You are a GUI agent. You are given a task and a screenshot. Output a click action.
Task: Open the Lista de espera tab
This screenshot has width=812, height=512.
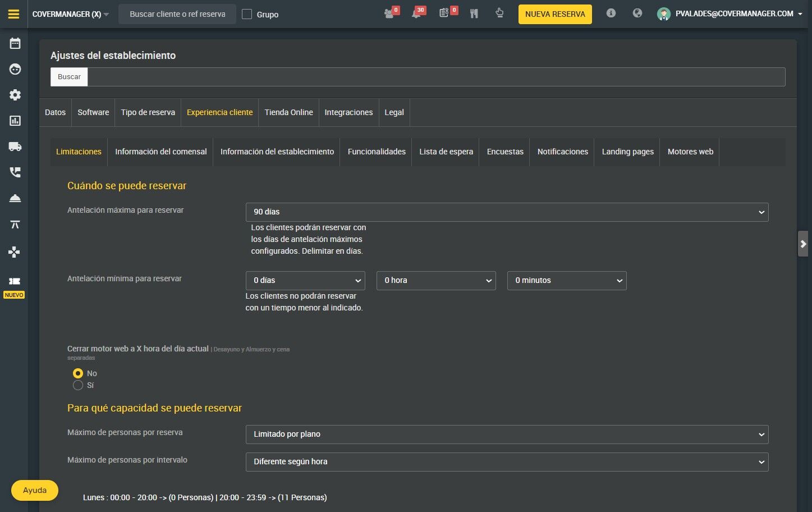coord(446,152)
